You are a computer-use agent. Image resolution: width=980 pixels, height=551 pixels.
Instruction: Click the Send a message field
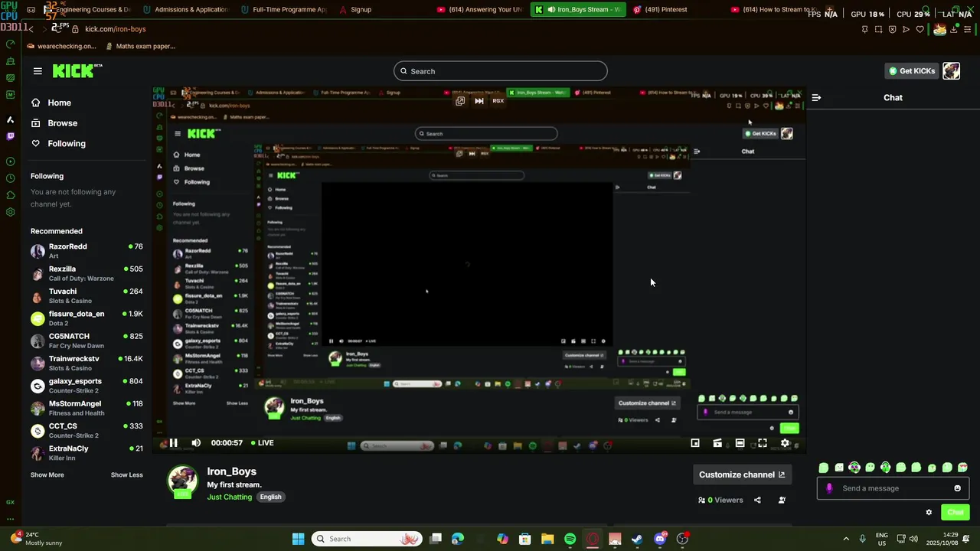893,488
